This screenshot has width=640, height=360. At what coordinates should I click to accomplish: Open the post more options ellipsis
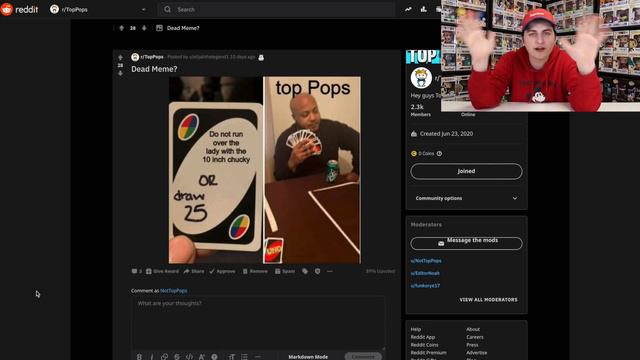click(330, 271)
